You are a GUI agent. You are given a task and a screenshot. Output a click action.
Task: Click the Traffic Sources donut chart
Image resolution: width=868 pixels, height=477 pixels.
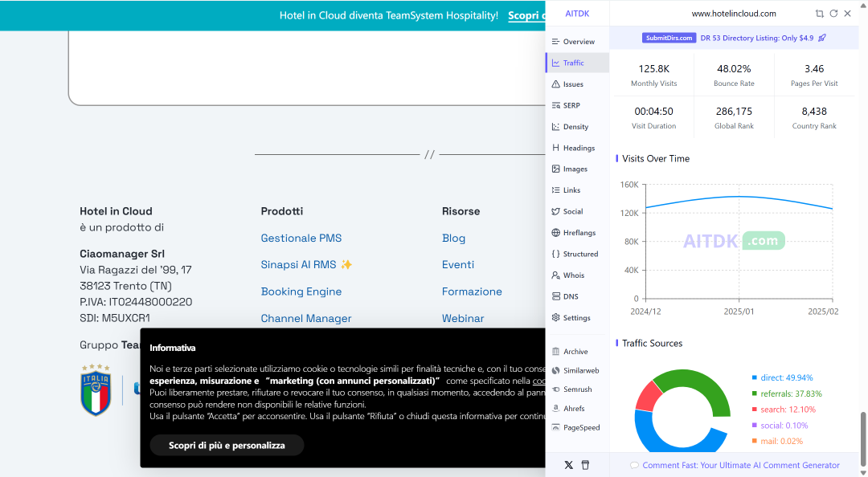click(682, 411)
